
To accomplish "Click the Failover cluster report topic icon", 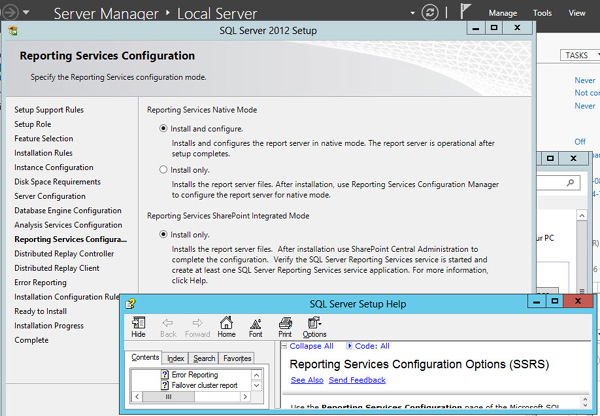I will click(x=165, y=385).
